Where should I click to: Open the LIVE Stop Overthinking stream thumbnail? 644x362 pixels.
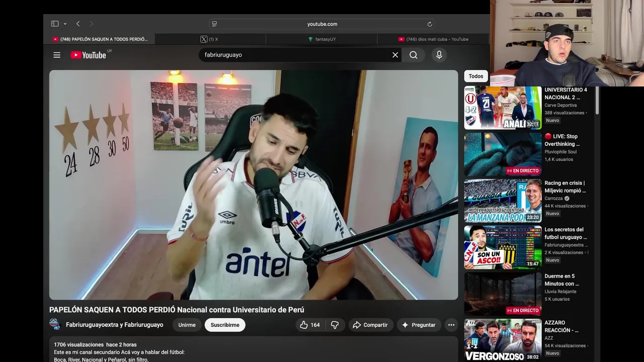click(503, 154)
